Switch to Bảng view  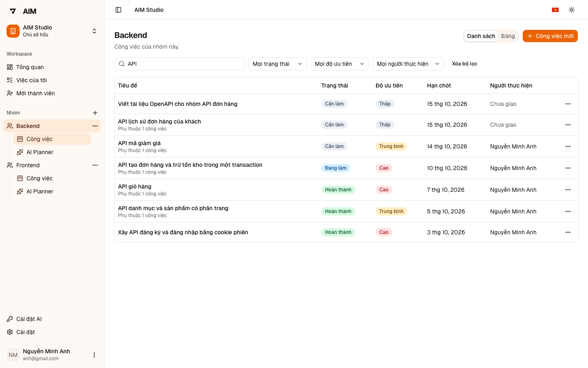[x=508, y=36]
